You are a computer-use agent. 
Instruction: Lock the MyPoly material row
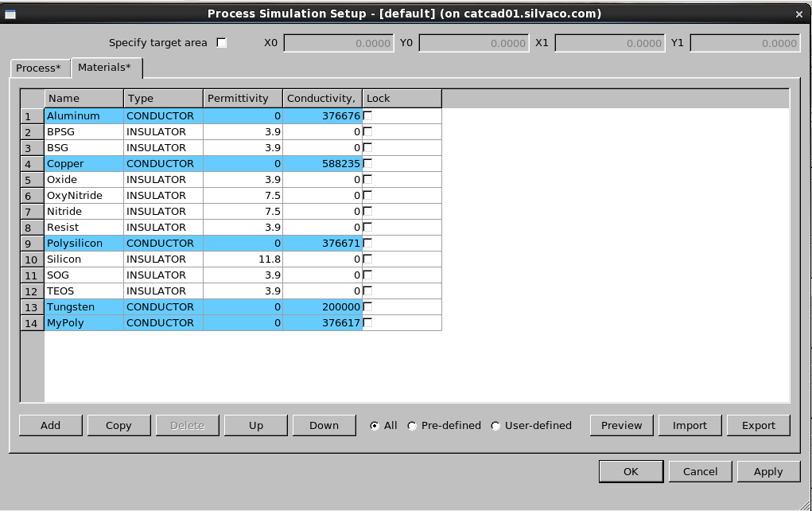[368, 323]
